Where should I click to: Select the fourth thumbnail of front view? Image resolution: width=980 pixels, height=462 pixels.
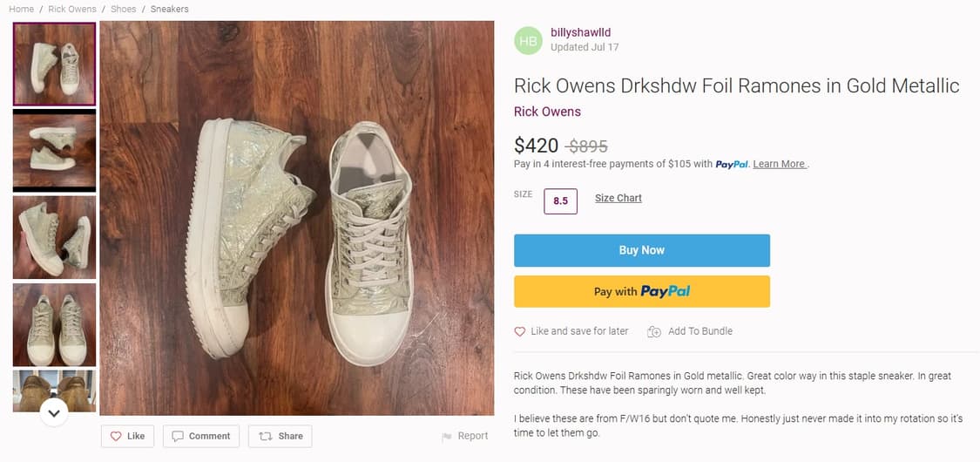coord(54,324)
